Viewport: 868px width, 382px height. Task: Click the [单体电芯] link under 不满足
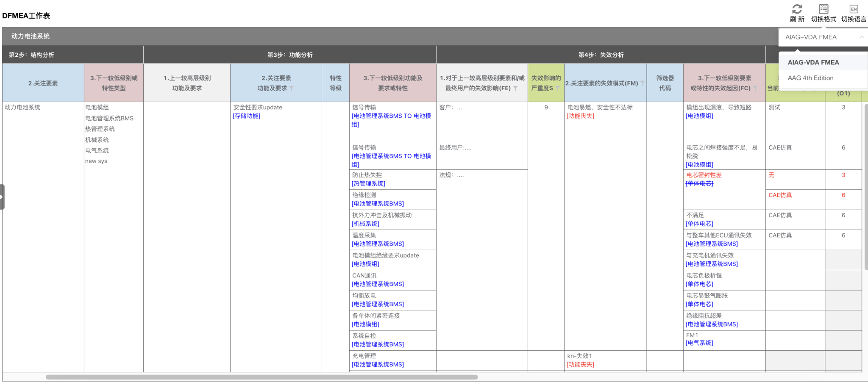point(699,224)
